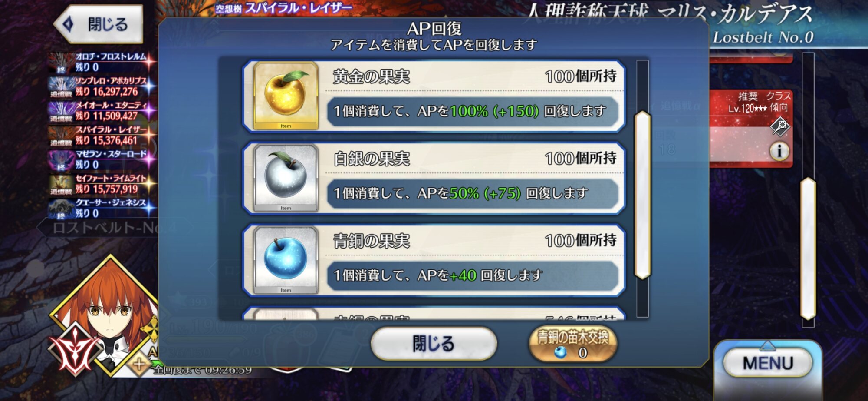Open the quest info 'i' icon

coord(779,151)
